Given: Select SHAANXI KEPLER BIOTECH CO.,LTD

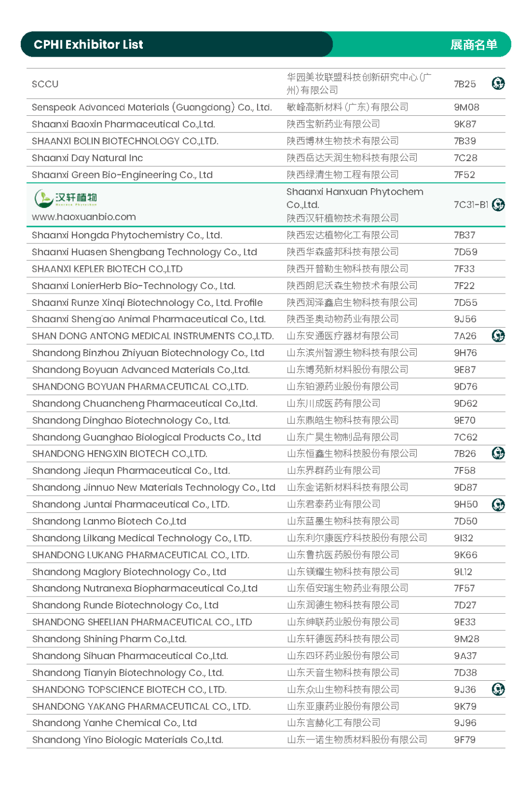Looking at the screenshot, I should [107, 269].
